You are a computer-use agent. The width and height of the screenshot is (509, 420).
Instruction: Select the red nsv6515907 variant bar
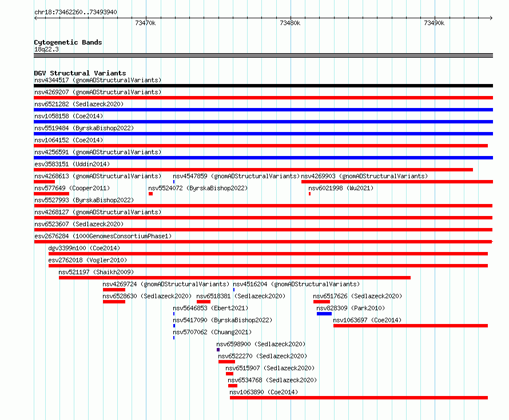(229, 374)
